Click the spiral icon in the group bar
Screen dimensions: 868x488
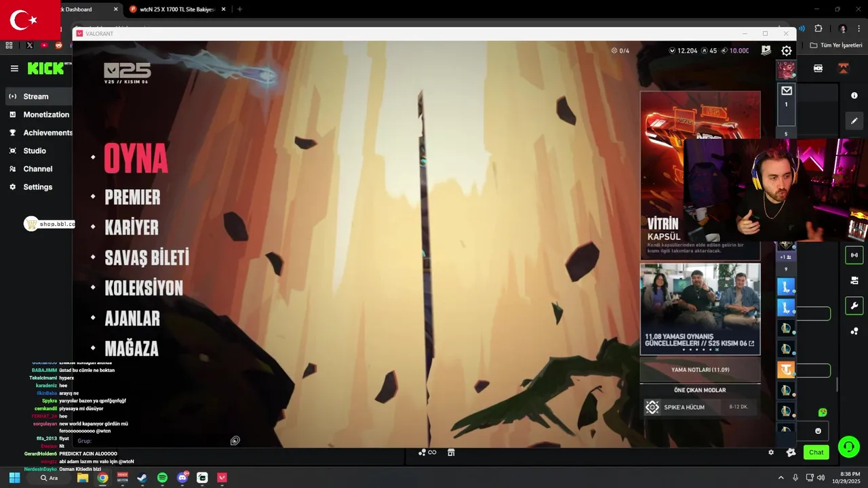point(235,441)
